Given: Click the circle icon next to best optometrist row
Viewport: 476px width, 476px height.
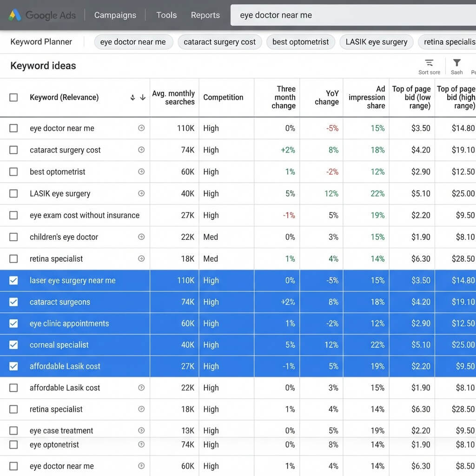Looking at the screenshot, I should tap(141, 172).
